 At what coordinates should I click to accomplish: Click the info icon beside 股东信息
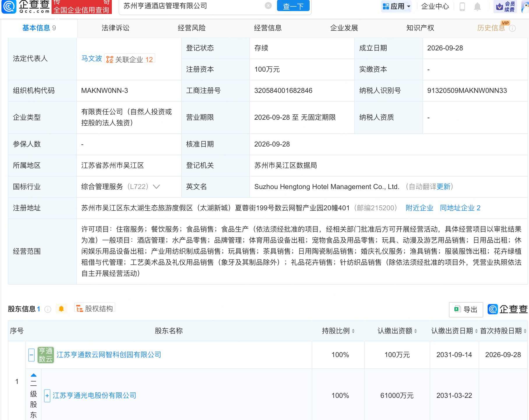pos(48,309)
